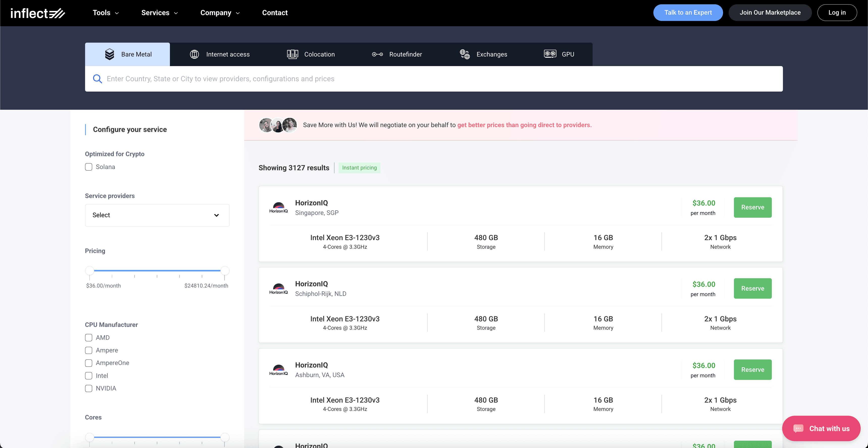Open the Service providers Select dropdown

click(x=157, y=215)
